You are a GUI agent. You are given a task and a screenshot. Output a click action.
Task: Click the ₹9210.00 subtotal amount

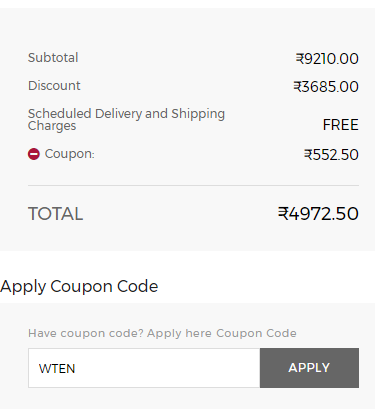click(327, 59)
